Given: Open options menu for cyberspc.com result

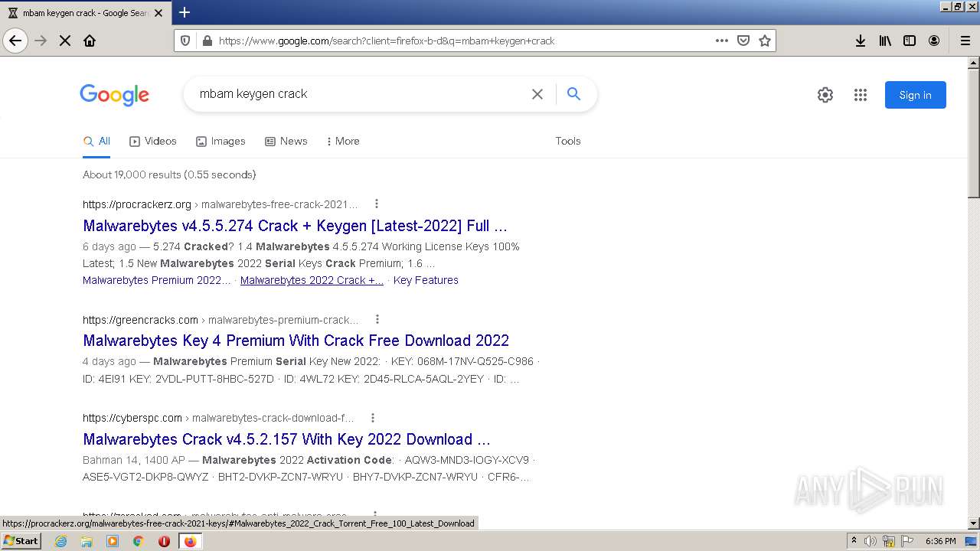Looking at the screenshot, I should [372, 418].
